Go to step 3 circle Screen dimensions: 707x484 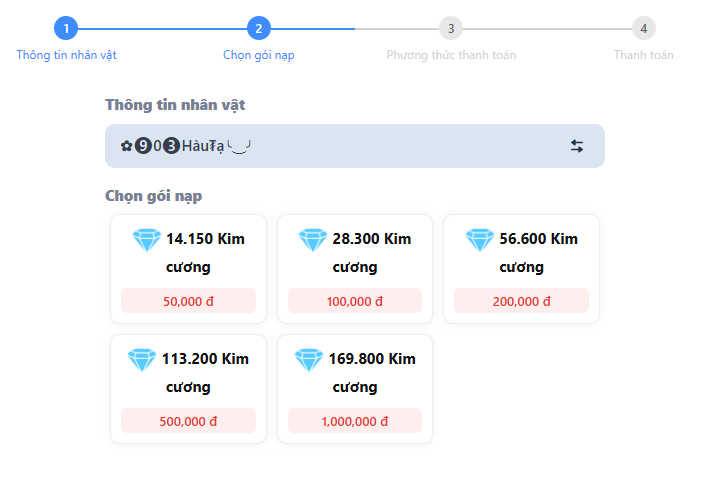click(x=451, y=28)
